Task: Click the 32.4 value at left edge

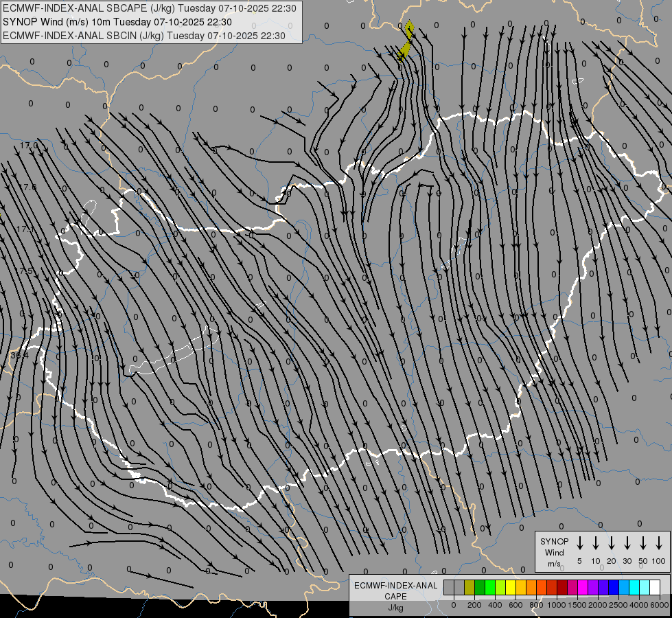Action: 19,355
